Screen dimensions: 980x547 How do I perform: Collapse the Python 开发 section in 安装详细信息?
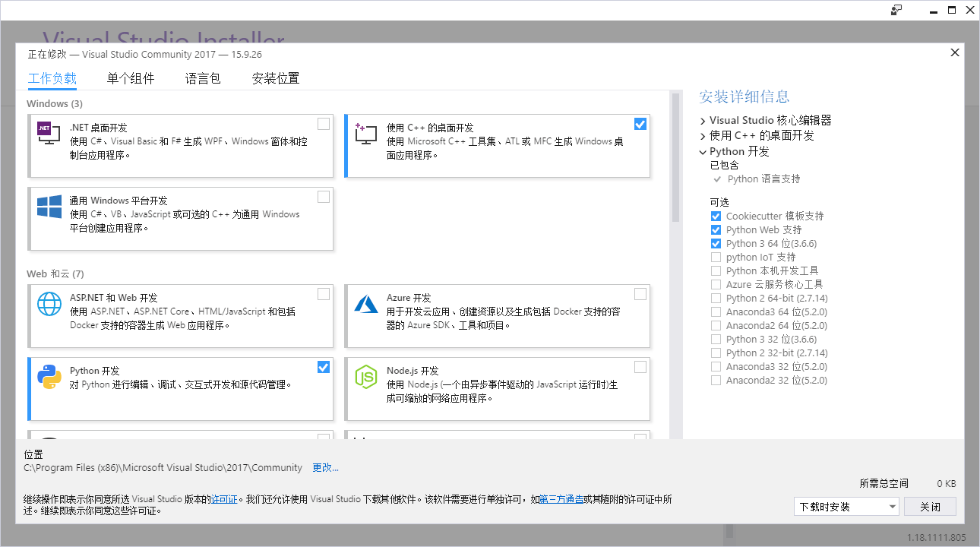(x=703, y=151)
